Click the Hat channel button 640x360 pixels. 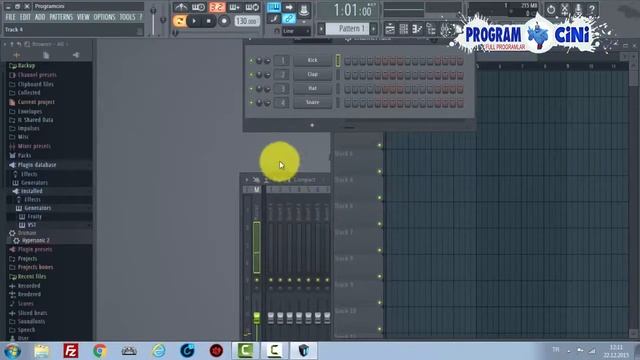[312, 88]
